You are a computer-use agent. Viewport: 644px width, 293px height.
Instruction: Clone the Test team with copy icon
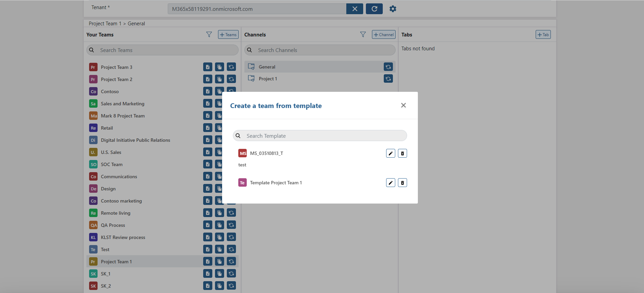click(x=219, y=249)
